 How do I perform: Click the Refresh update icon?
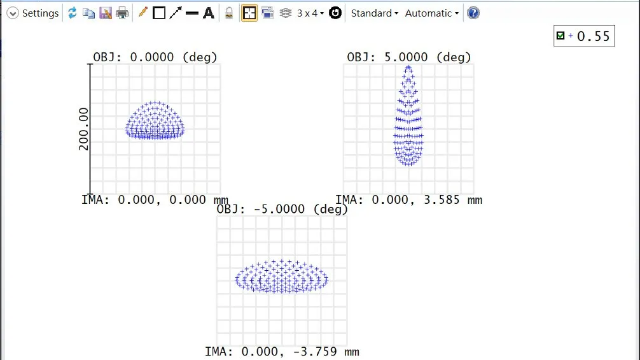coord(72,13)
